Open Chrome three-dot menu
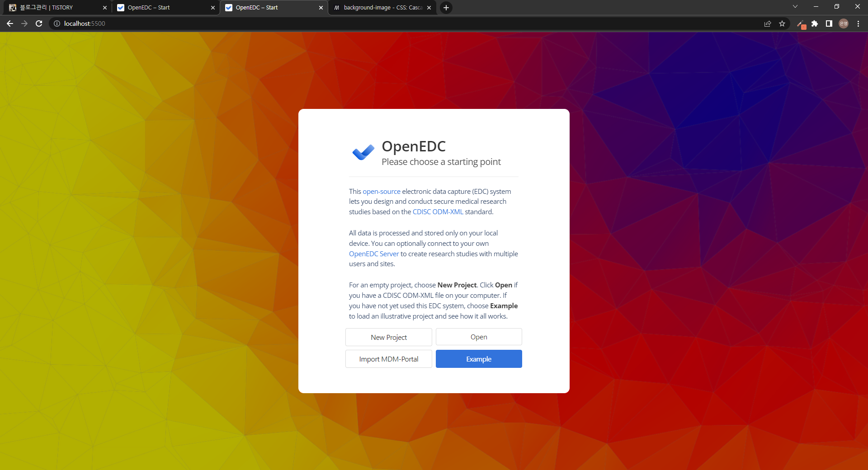 858,23
